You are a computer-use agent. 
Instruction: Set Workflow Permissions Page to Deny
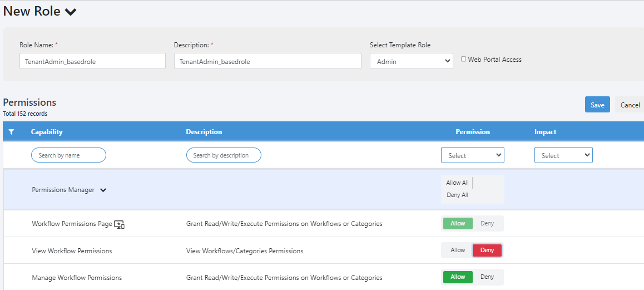pyautogui.click(x=487, y=223)
